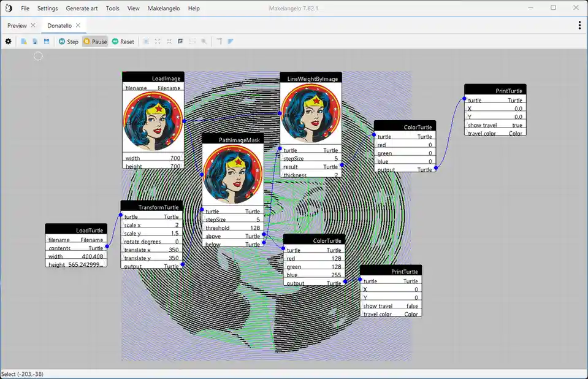The image size is (588, 379).
Task: Open the Settings menu
Action: pyautogui.click(x=48, y=8)
